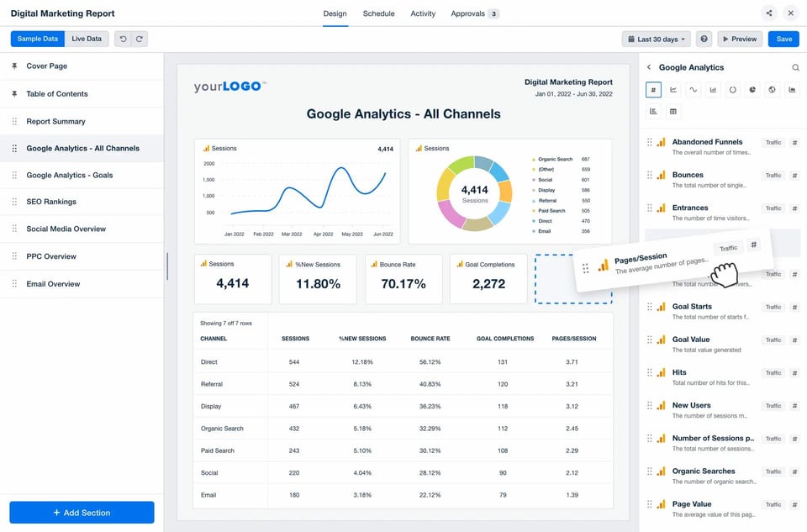Select the pie chart widget type
The height and width of the screenshot is (532, 807).
point(753,90)
